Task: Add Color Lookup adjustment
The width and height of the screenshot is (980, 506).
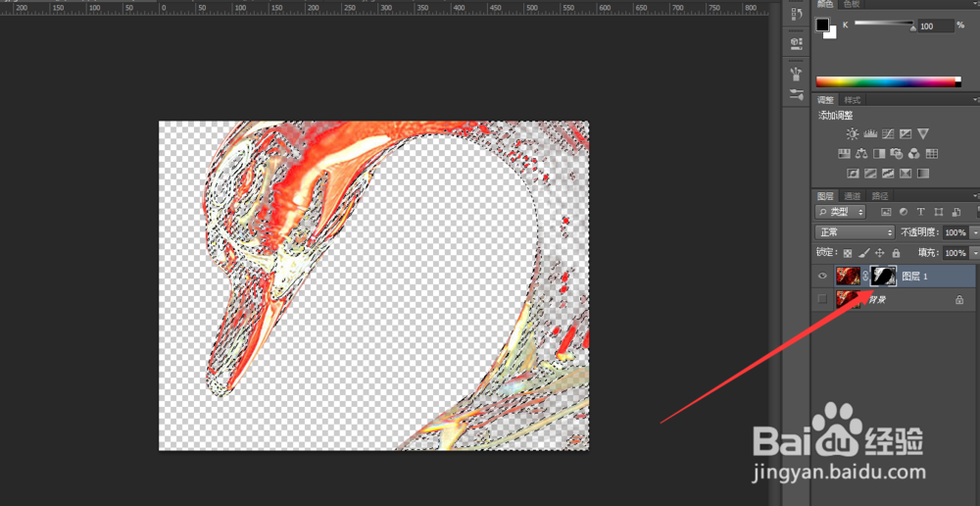Action: click(931, 153)
